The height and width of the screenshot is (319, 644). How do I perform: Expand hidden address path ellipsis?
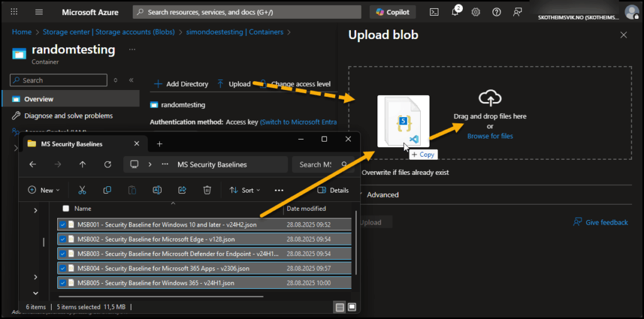click(165, 164)
